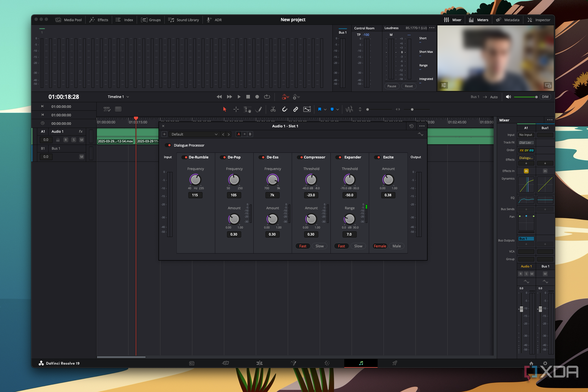
Task: Expand the Timeline 1 dropdown
Action: point(118,97)
